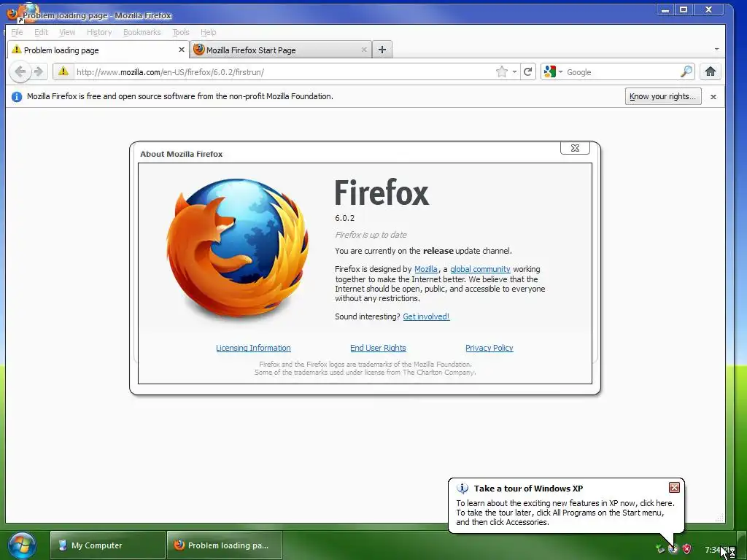Go forward with the Forward arrow button
747x560 pixels.
pyautogui.click(x=39, y=72)
